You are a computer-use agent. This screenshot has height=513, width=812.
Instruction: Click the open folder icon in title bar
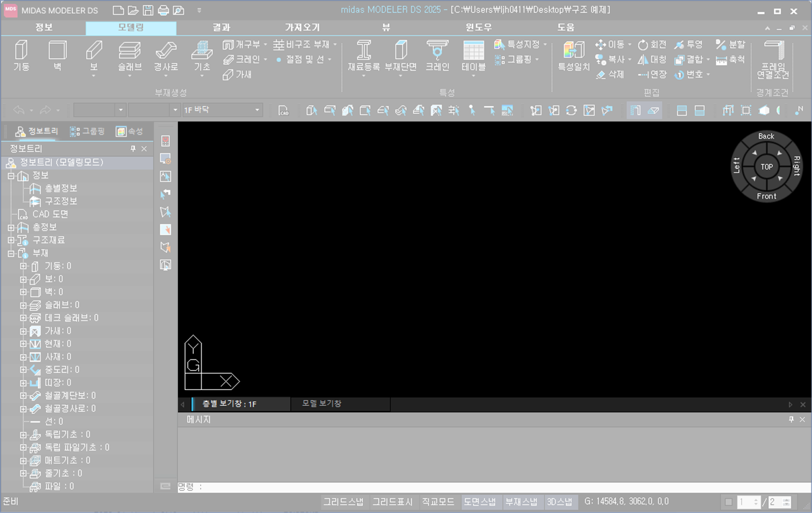point(133,10)
